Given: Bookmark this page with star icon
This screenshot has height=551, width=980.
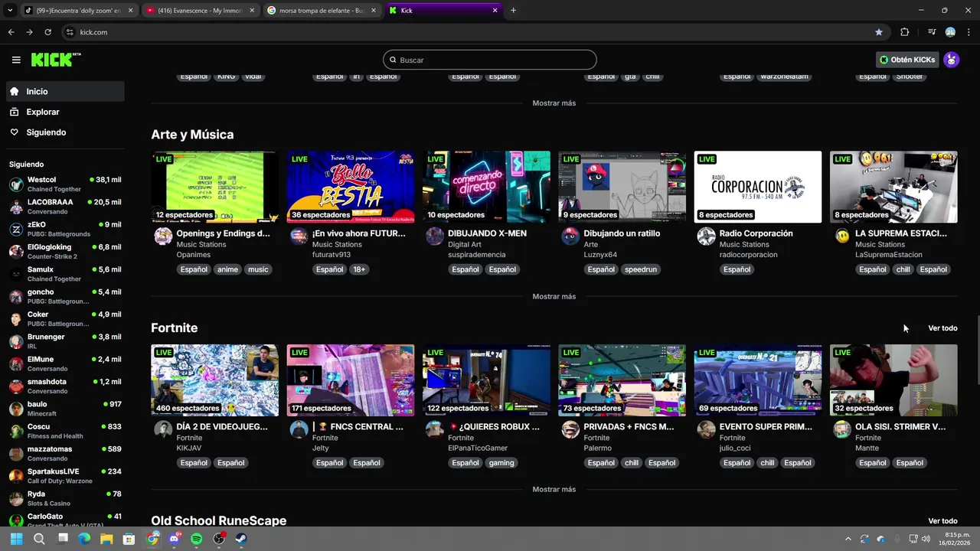Looking at the screenshot, I should [878, 32].
